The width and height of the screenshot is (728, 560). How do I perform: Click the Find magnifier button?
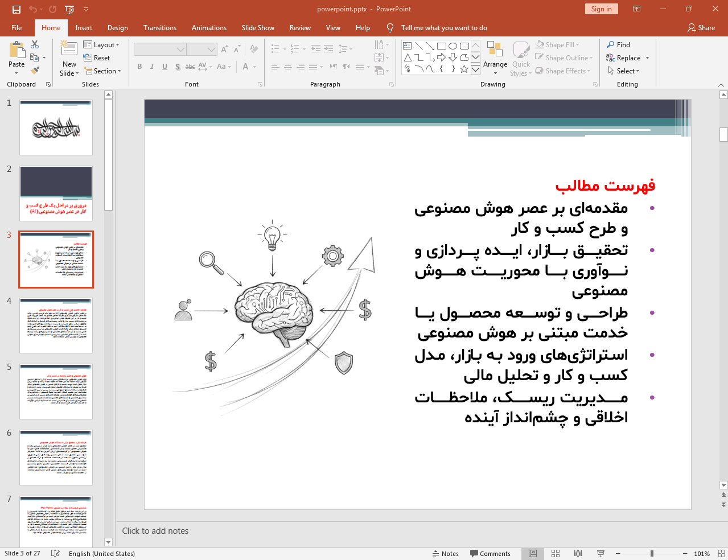pyautogui.click(x=618, y=45)
